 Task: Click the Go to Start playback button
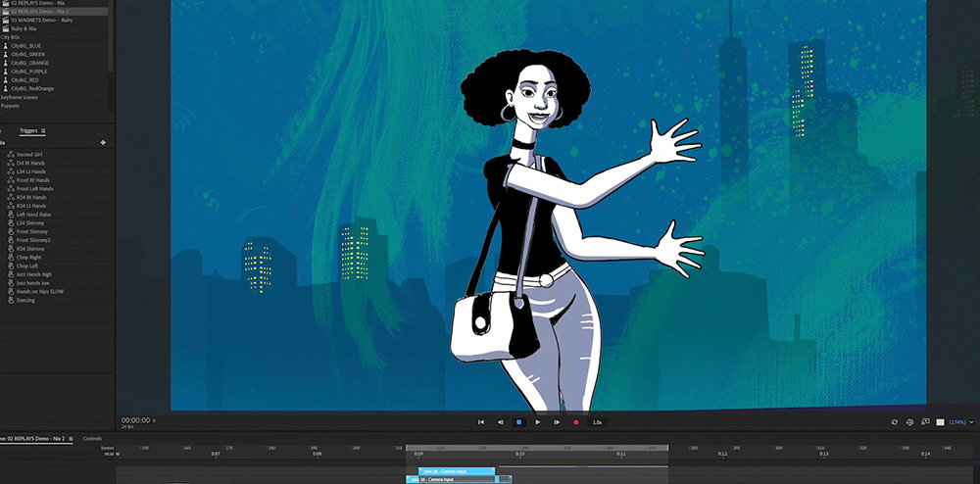pyautogui.click(x=481, y=422)
